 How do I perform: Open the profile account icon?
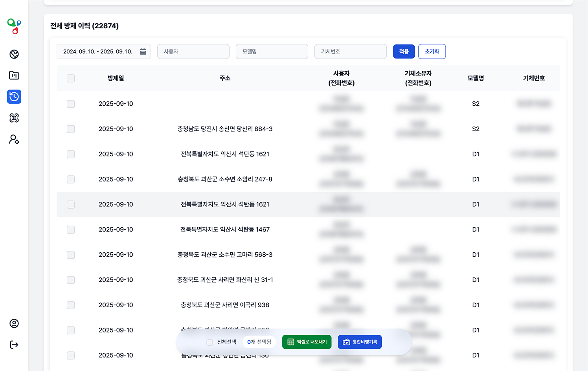click(x=14, y=323)
